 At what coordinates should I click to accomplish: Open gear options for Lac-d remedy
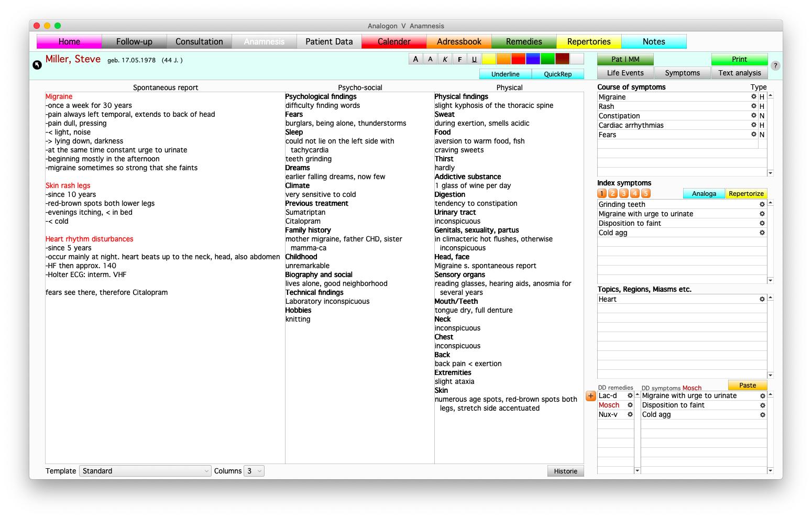pyautogui.click(x=630, y=396)
